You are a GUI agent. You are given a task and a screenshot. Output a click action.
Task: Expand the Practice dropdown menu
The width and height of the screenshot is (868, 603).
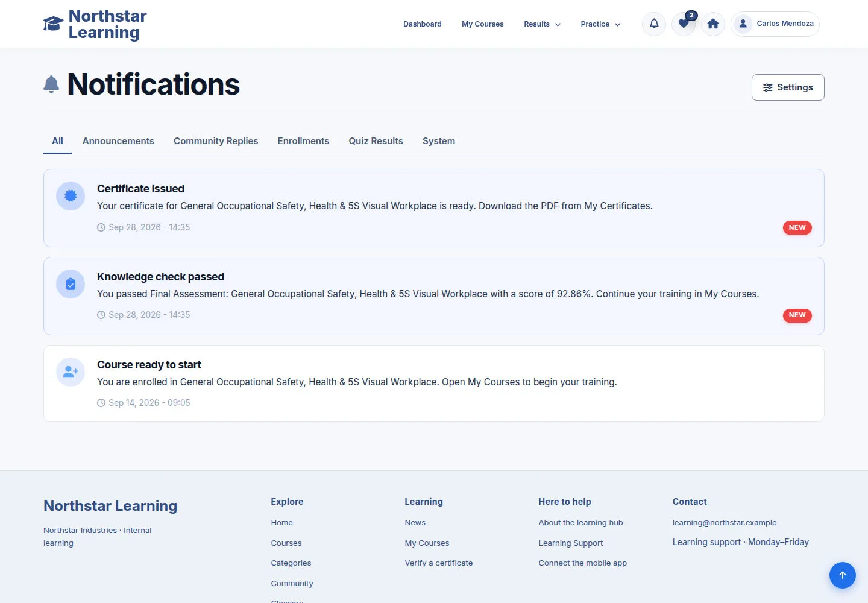(600, 24)
